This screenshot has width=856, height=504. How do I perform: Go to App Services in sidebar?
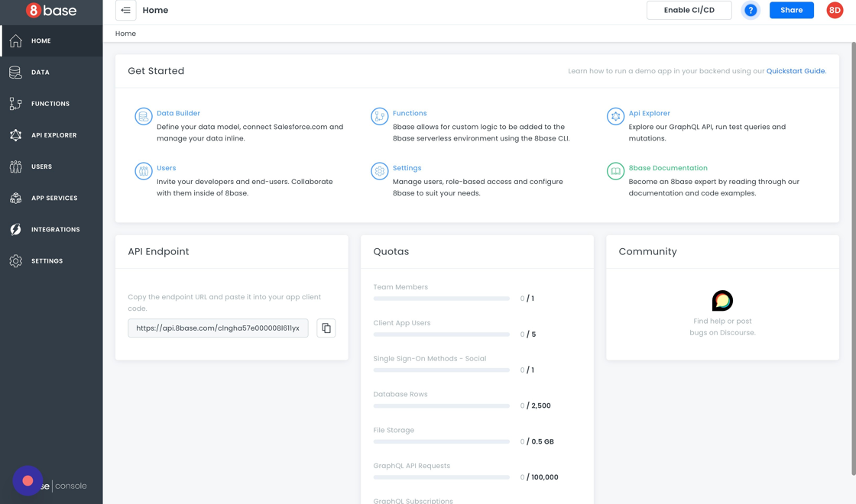tap(53, 198)
